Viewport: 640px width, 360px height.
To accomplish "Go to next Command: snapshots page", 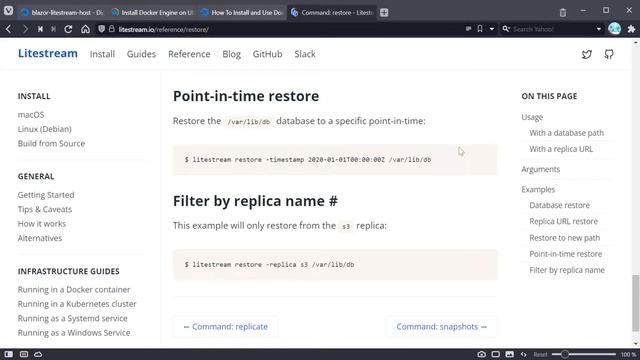I will [442, 327].
